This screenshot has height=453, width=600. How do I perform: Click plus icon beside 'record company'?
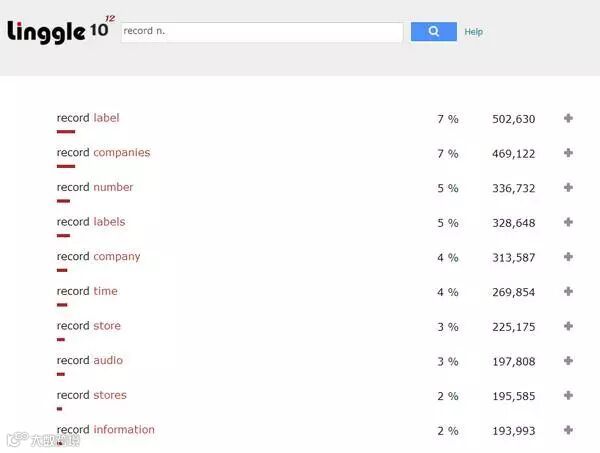coord(568,257)
